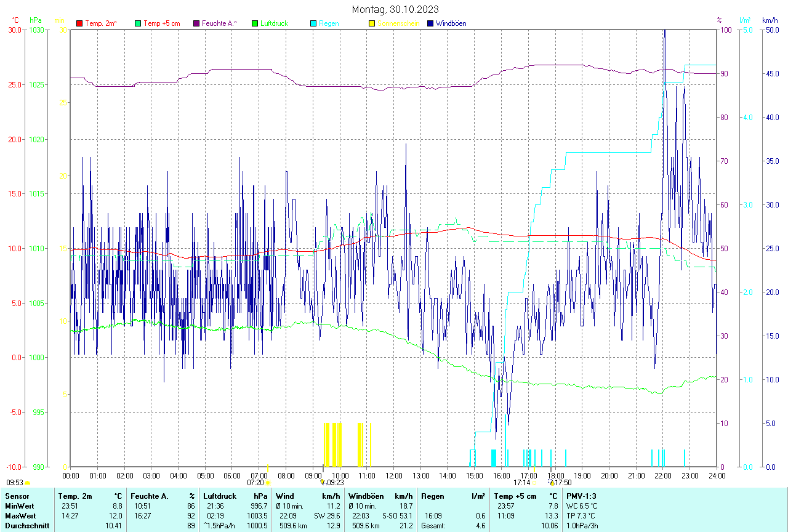Click the 'Wind' column header
Image resolution: width=788 pixels, height=532 pixels.
click(x=285, y=496)
